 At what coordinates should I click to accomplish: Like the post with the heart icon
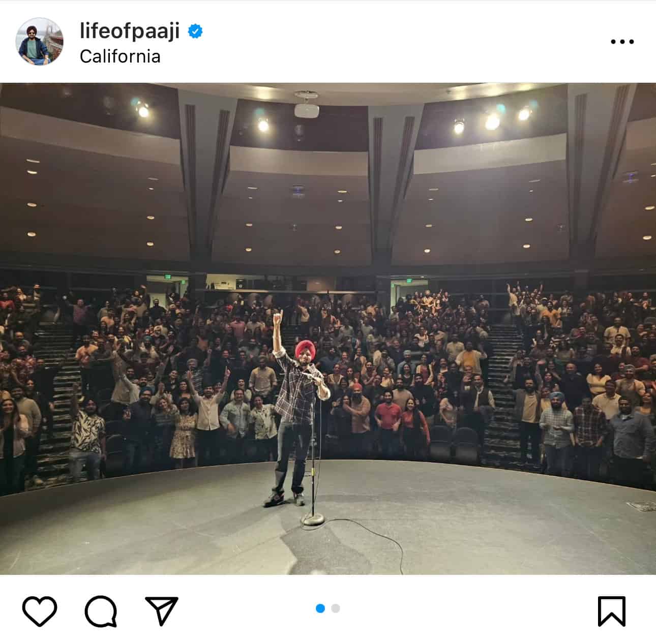coord(40,610)
